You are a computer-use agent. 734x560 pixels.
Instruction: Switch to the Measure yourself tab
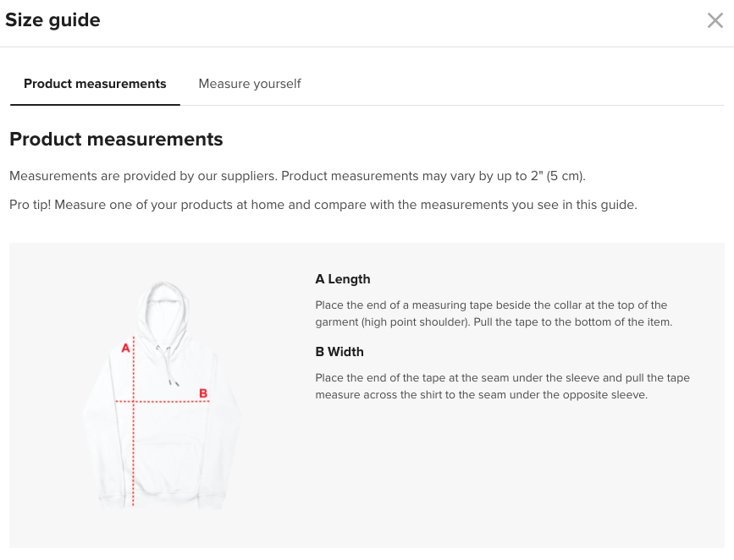click(x=250, y=84)
